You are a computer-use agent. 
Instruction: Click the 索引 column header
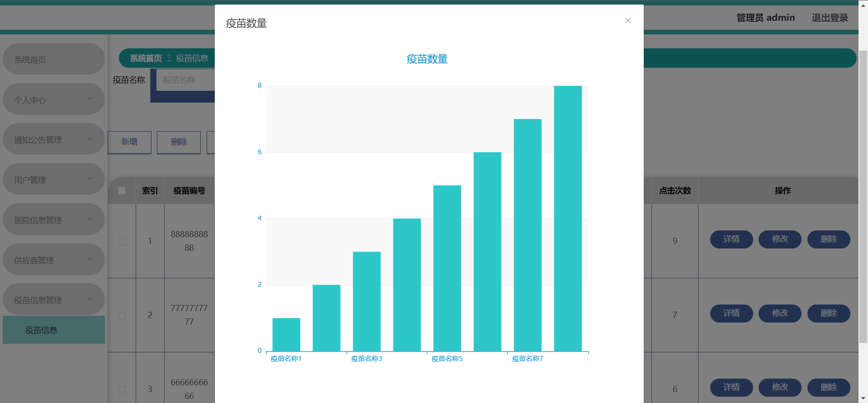click(x=150, y=191)
